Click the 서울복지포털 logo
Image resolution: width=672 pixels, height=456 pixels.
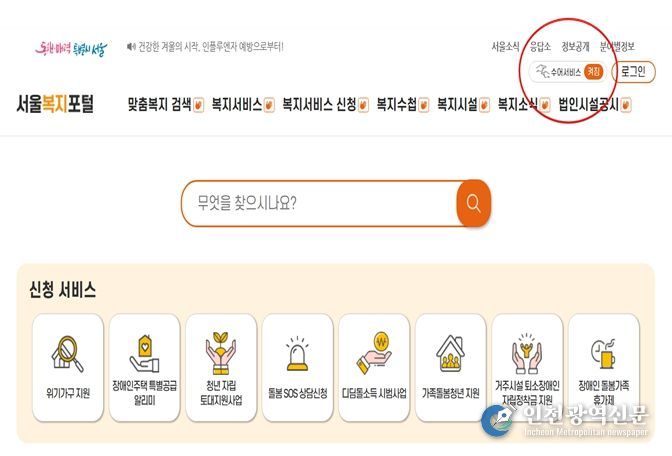pyautogui.click(x=55, y=104)
